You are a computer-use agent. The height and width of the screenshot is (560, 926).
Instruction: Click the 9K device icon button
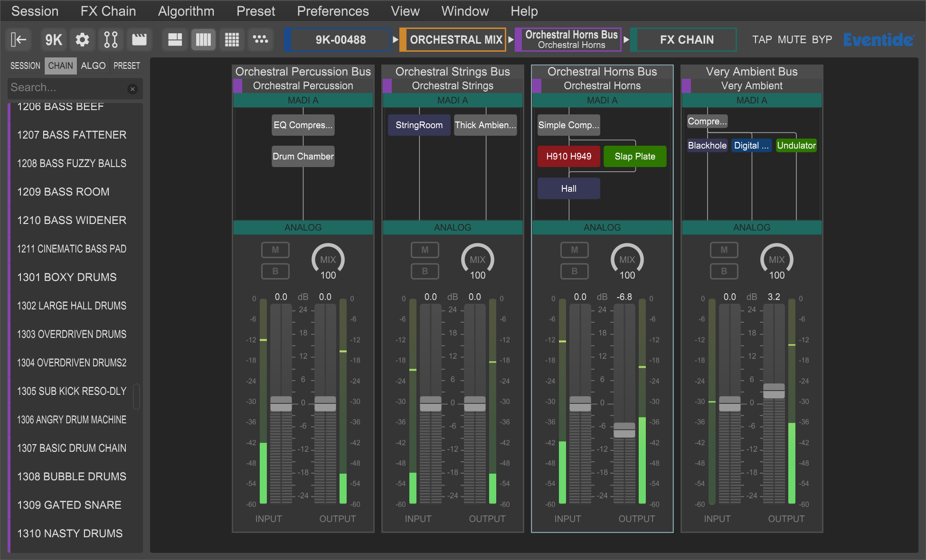pos(53,39)
